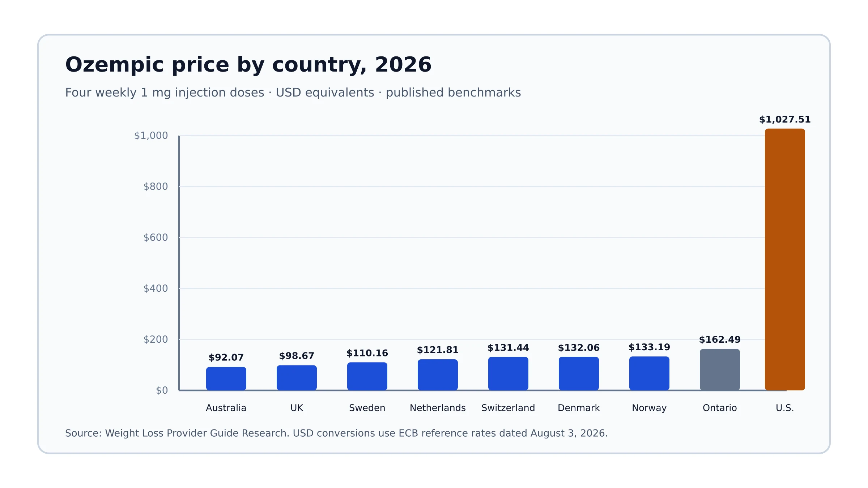Click the '$200' y-axis tick label

[x=156, y=339]
